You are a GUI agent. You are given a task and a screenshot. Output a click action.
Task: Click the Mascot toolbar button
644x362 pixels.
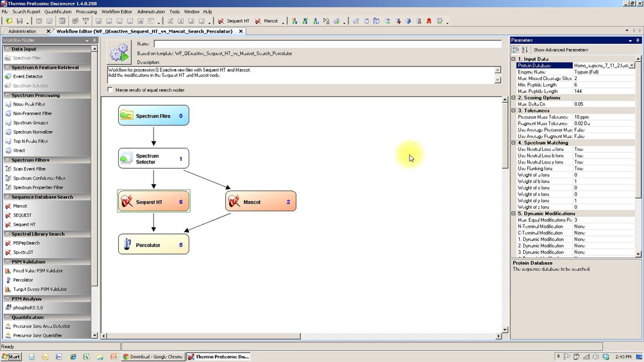click(266, 21)
